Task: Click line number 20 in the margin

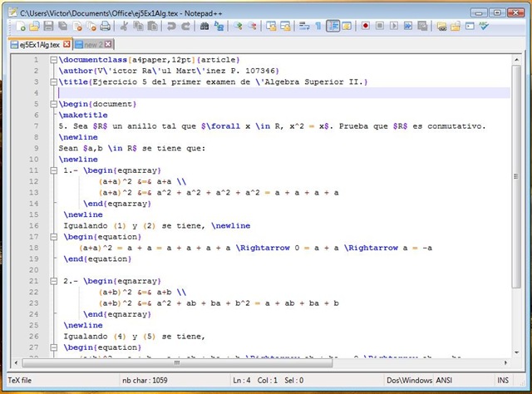Action: click(33, 270)
